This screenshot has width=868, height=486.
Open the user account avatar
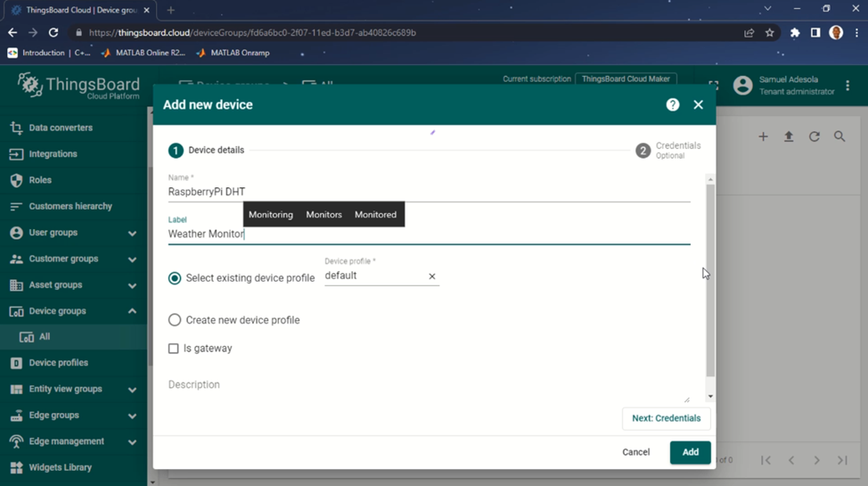pyautogui.click(x=743, y=86)
